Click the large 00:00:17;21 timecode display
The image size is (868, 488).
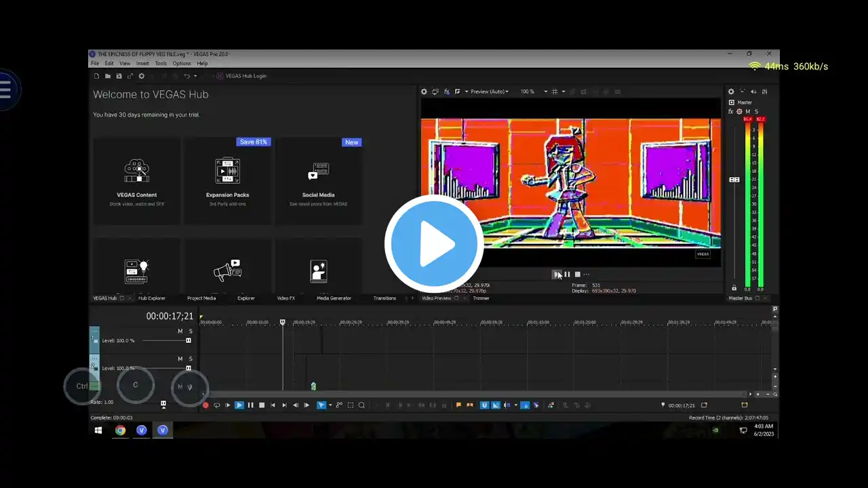(x=170, y=317)
